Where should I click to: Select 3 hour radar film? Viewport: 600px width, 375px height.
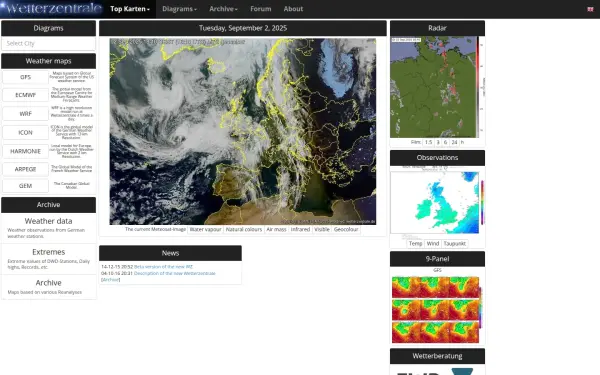click(x=438, y=142)
